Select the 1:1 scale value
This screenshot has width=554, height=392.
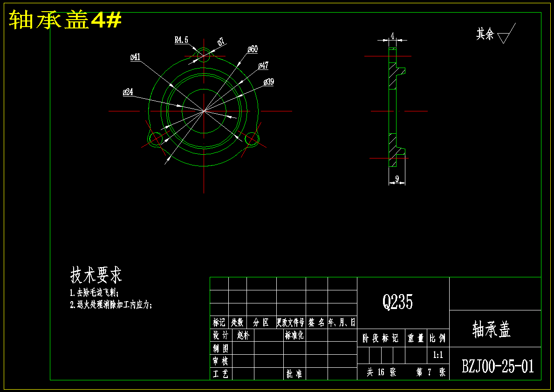[438, 355]
